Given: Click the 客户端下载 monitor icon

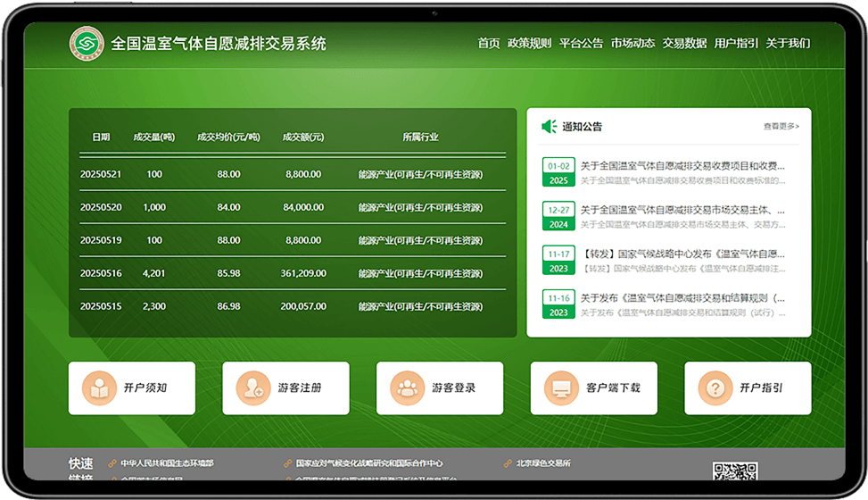Looking at the screenshot, I should 561,388.
